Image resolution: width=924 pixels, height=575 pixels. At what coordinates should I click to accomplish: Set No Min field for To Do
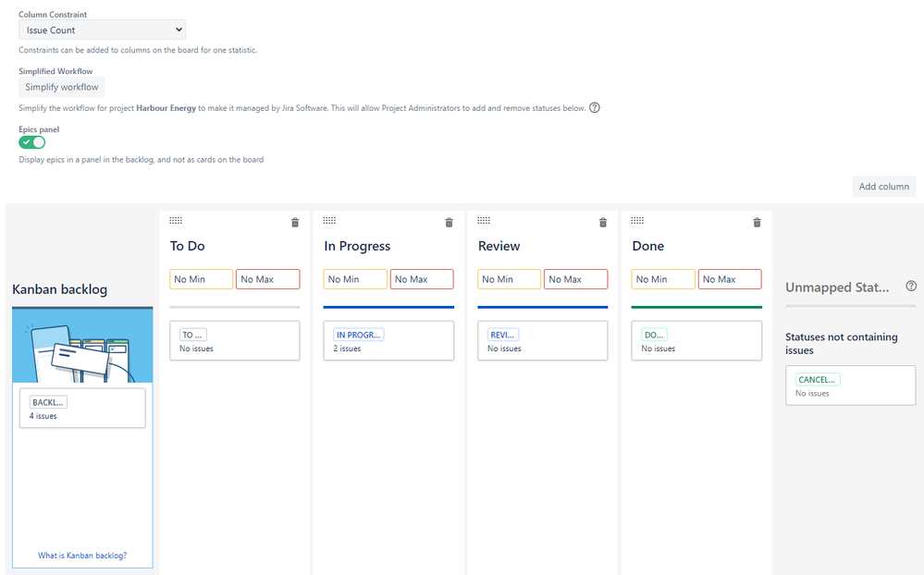click(202, 279)
